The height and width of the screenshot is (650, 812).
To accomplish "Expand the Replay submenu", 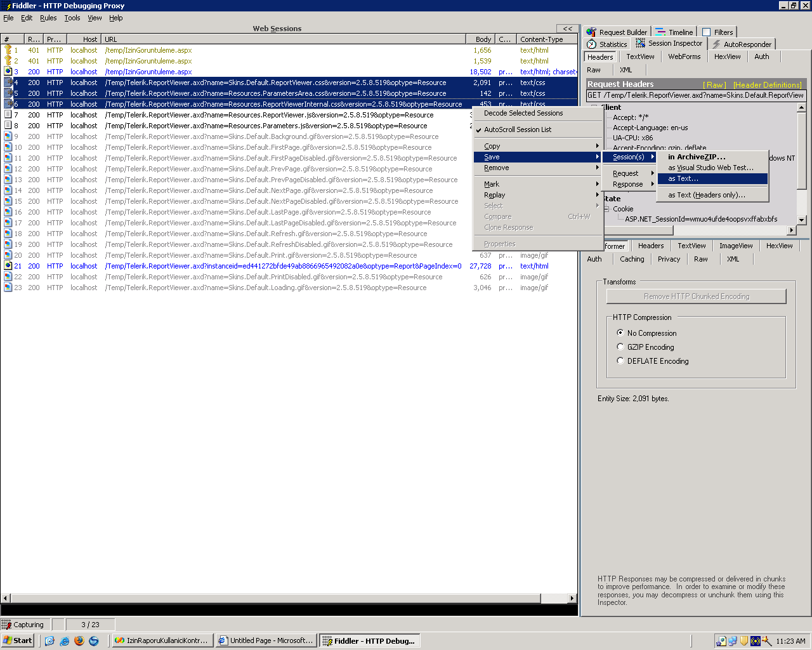I will 538,195.
